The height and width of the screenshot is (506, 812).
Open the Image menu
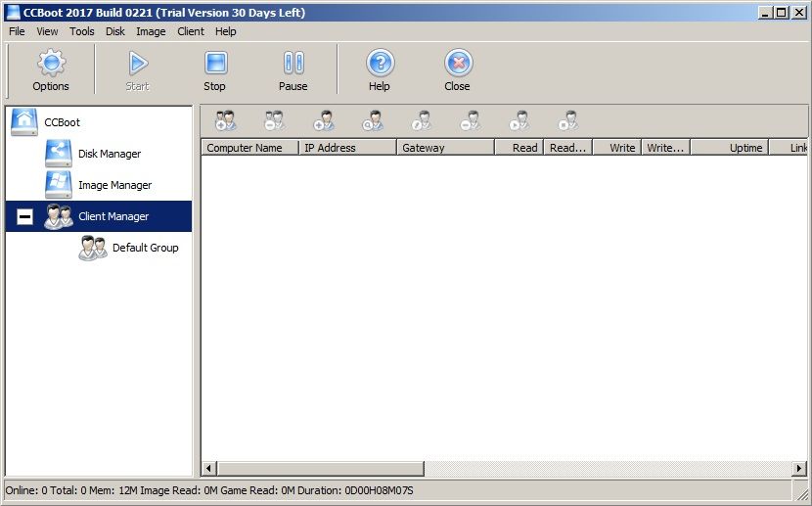(151, 31)
